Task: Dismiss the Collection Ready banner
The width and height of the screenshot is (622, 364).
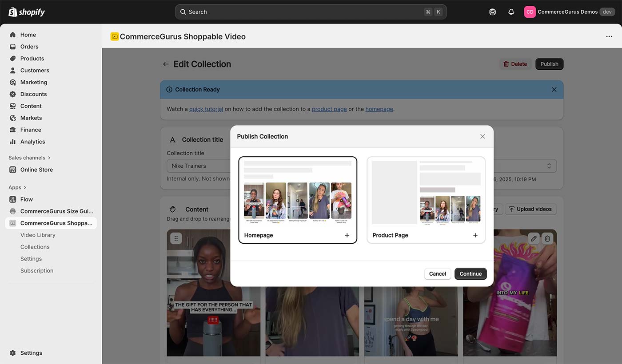Action: click(554, 89)
